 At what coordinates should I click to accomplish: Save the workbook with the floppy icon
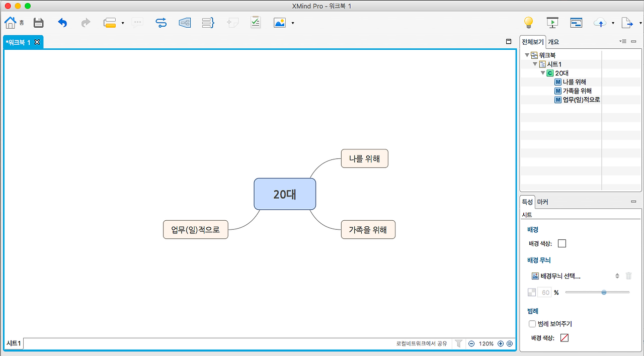click(x=39, y=23)
